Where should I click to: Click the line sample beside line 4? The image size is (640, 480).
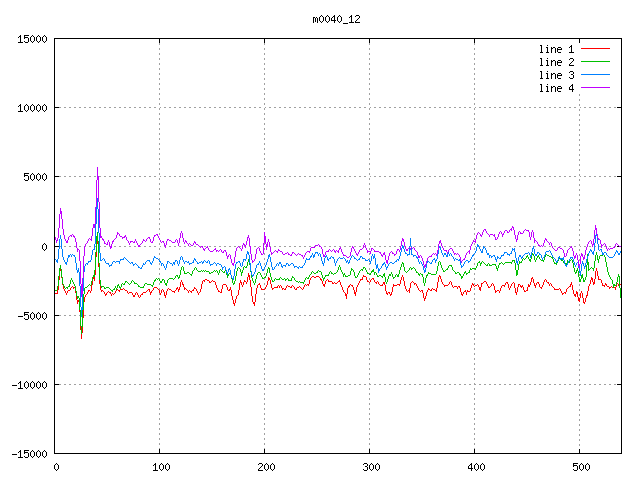click(596, 88)
